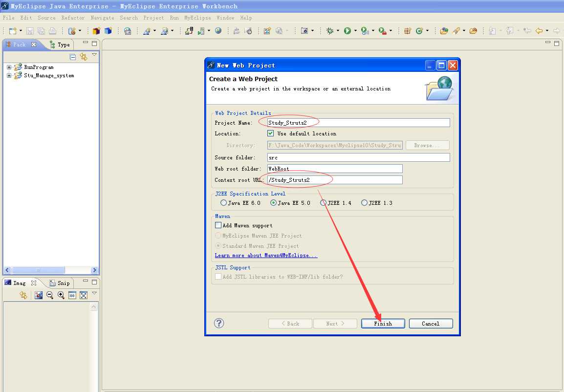
Task: Click the Source folder input field
Action: click(x=358, y=157)
